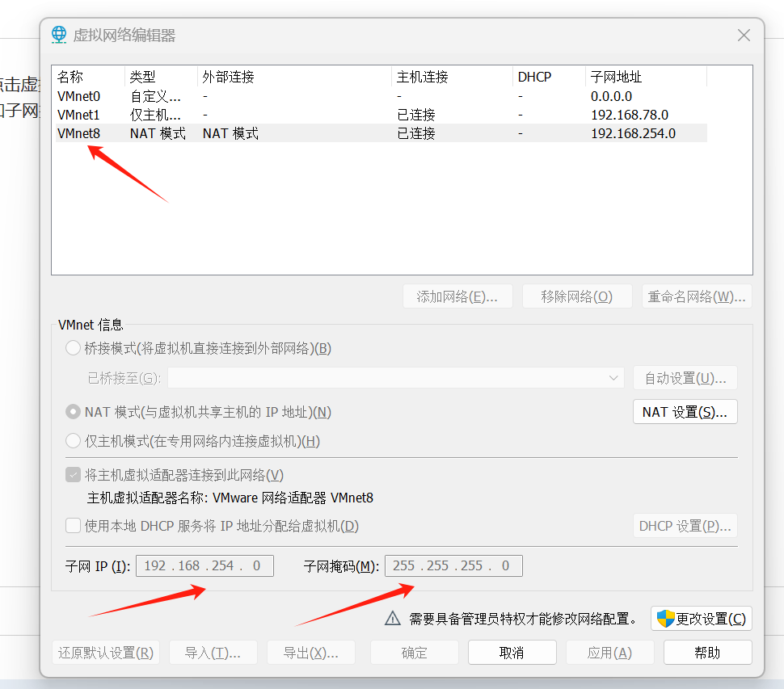The height and width of the screenshot is (689, 784).
Task: Click subnet address 192.168.78.0 cell
Action: pyautogui.click(x=630, y=115)
